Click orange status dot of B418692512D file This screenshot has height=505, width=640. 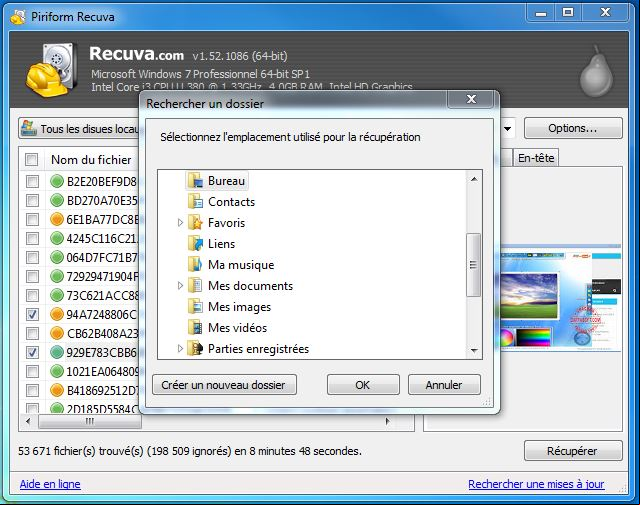click(57, 390)
